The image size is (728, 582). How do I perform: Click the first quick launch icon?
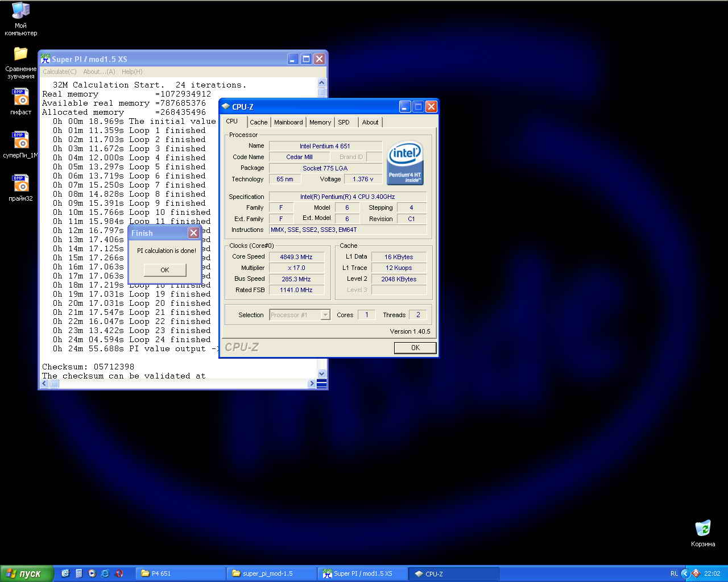(x=65, y=573)
